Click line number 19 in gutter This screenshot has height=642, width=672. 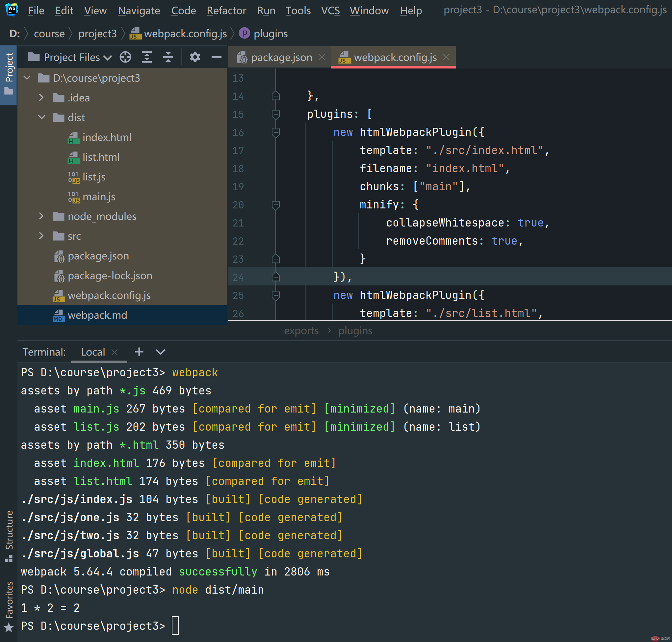coord(238,187)
